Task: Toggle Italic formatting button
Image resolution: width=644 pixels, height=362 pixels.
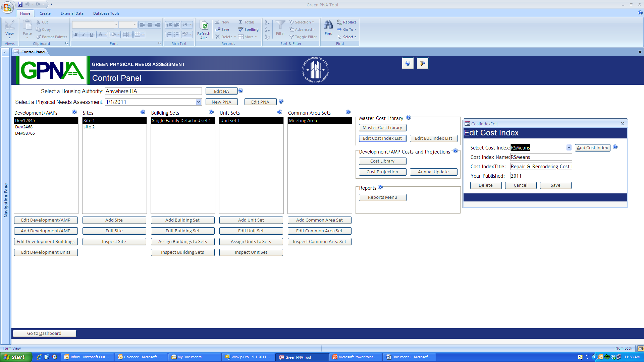Action: coord(84,35)
